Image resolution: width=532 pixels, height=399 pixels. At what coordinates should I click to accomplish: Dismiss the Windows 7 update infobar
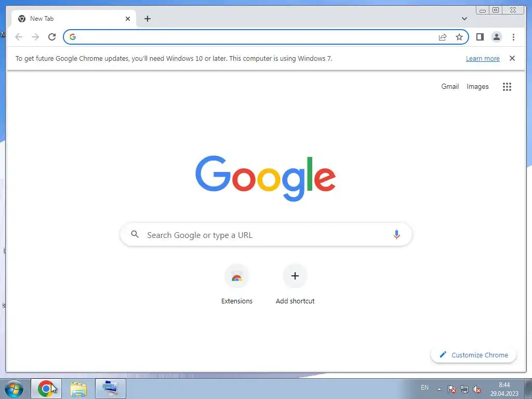click(512, 58)
